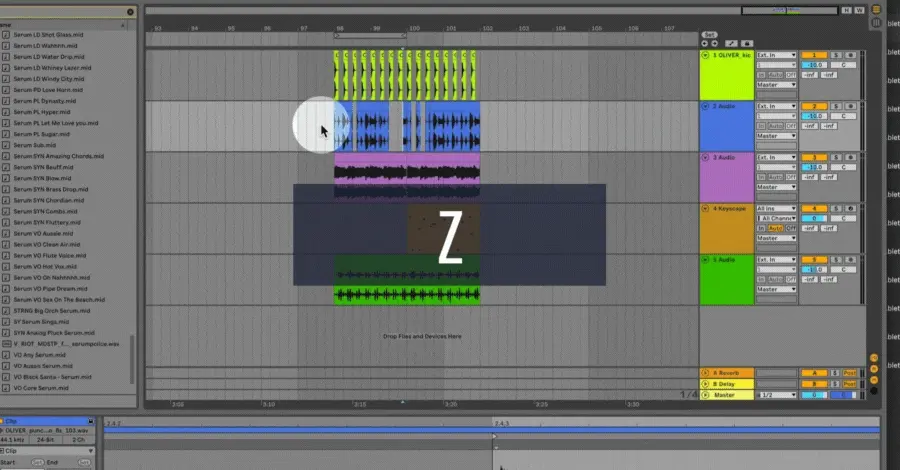Select Serum SYN Brass Drop.mid in browser
The width and height of the screenshot is (900, 470).
pos(51,189)
